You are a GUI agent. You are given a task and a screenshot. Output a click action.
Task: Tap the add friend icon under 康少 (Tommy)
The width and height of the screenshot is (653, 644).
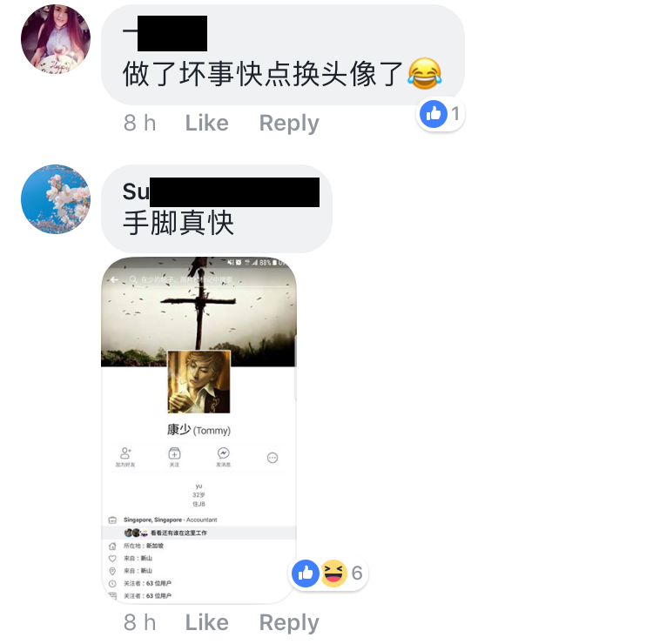pos(125,457)
